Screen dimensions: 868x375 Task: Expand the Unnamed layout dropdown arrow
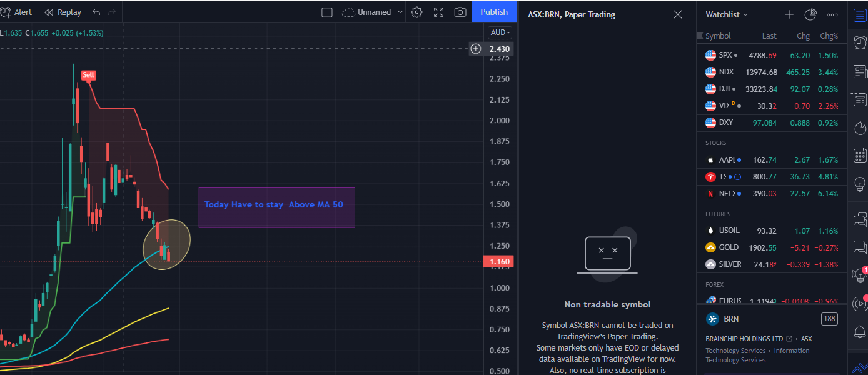click(x=400, y=12)
